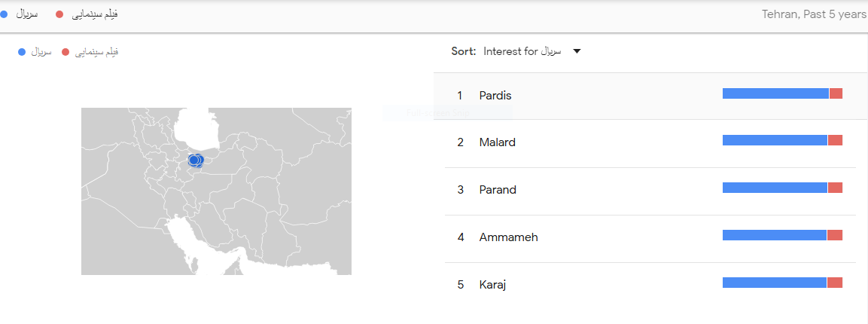The image size is (868, 324).
Task: Click the red bar segment for Pardis
Action: click(x=836, y=93)
